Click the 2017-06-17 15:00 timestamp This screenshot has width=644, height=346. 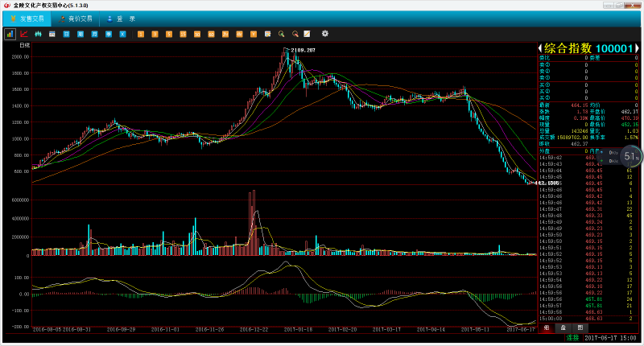pyautogui.click(x=610, y=338)
